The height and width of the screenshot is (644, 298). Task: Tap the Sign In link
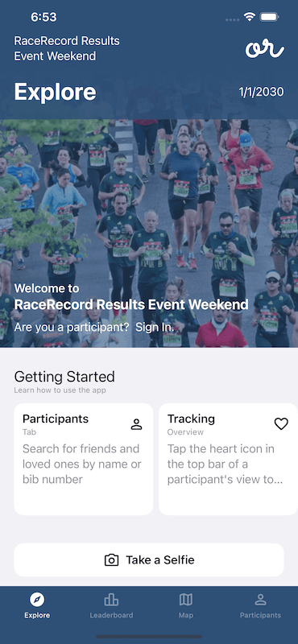155,328
